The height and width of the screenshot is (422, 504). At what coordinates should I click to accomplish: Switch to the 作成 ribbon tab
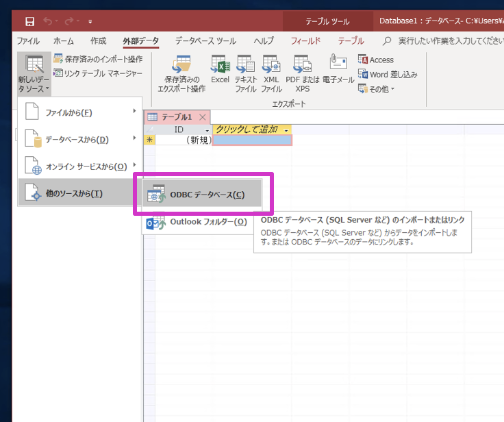tap(98, 41)
